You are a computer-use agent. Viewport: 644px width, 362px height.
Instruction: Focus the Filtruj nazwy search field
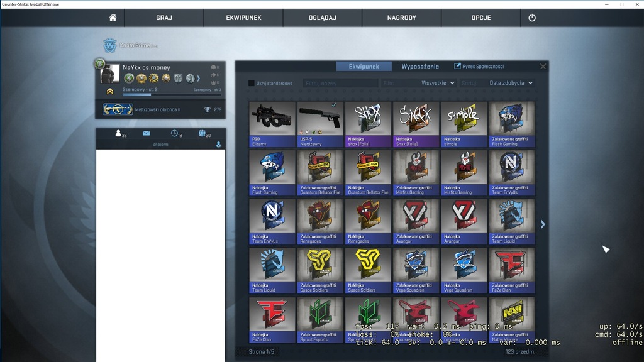[x=340, y=84]
